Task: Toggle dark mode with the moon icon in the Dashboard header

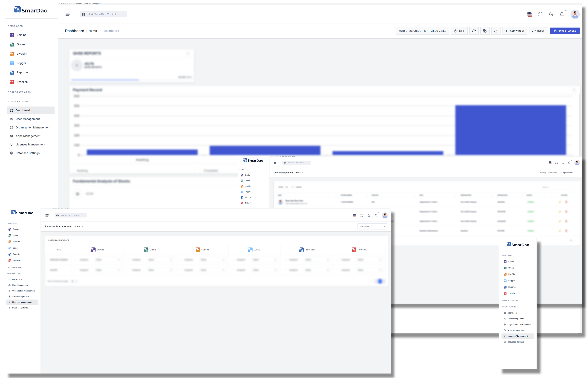Action: coord(551,14)
